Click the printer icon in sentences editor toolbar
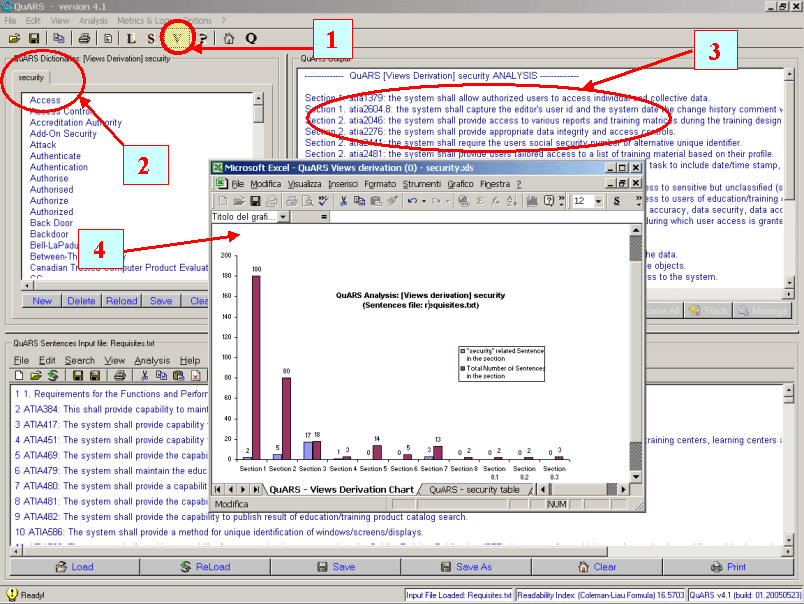Image resolution: width=804 pixels, height=604 pixels. coord(120,375)
